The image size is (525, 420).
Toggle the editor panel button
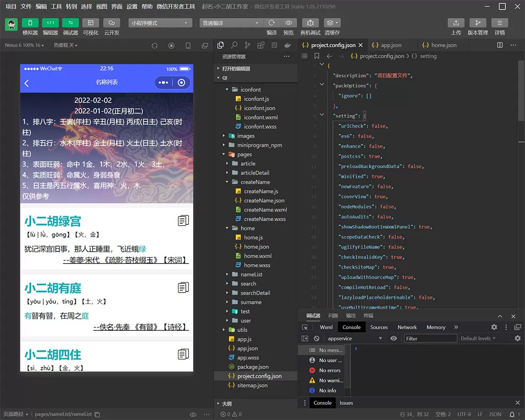point(50,23)
